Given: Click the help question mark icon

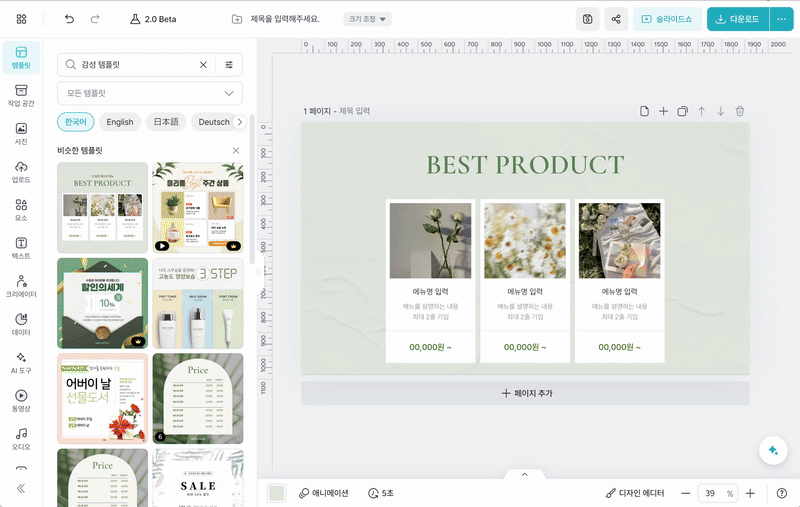Looking at the screenshot, I should 781,494.
